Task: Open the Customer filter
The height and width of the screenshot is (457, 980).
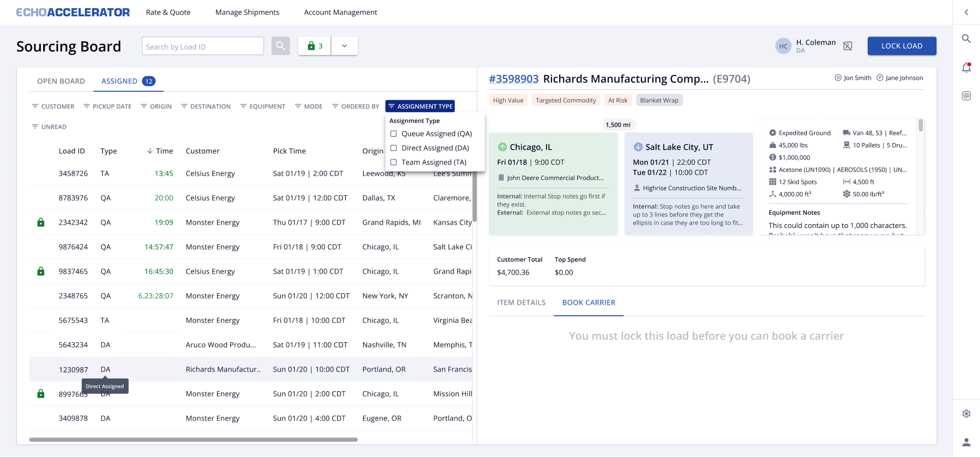Action: point(53,107)
